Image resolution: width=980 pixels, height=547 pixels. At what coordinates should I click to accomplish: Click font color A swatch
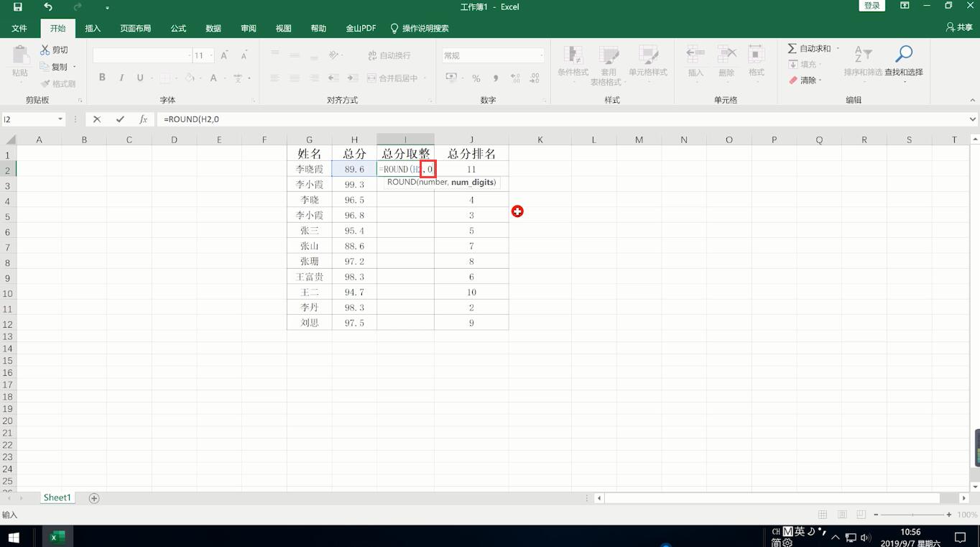coord(213,78)
